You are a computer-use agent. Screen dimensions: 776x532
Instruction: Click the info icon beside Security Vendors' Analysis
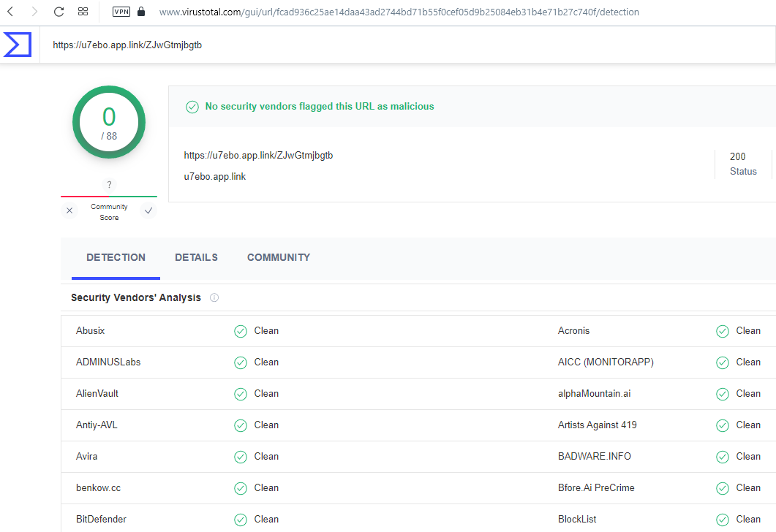click(x=214, y=297)
